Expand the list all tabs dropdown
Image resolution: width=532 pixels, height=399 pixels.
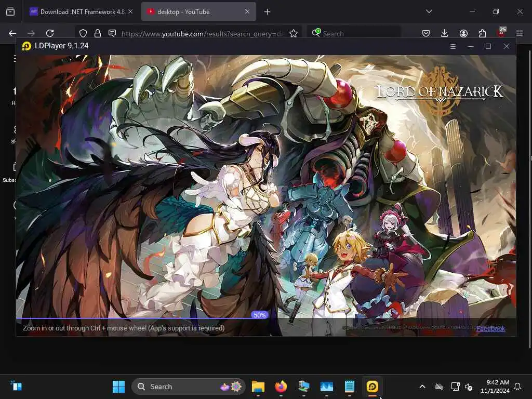coord(429,11)
